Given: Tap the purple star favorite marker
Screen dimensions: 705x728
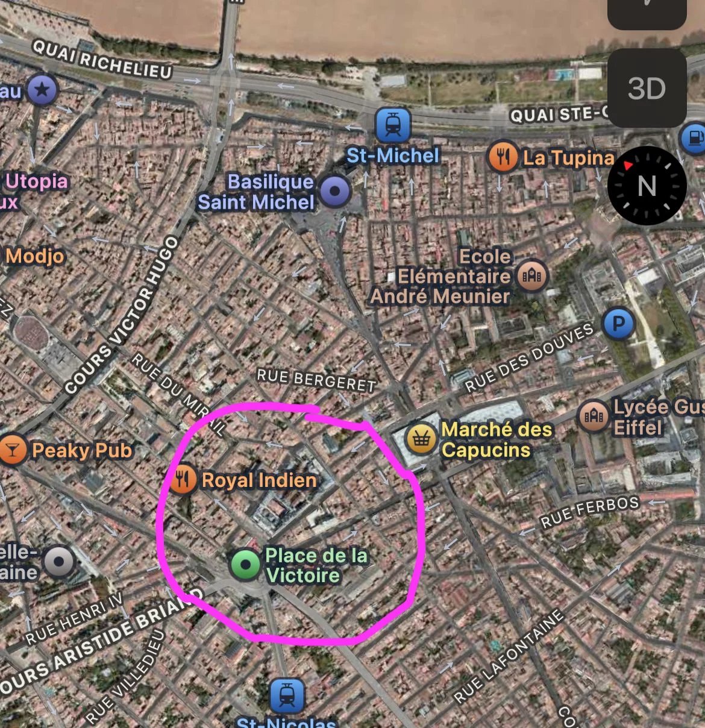Looking at the screenshot, I should [x=42, y=90].
